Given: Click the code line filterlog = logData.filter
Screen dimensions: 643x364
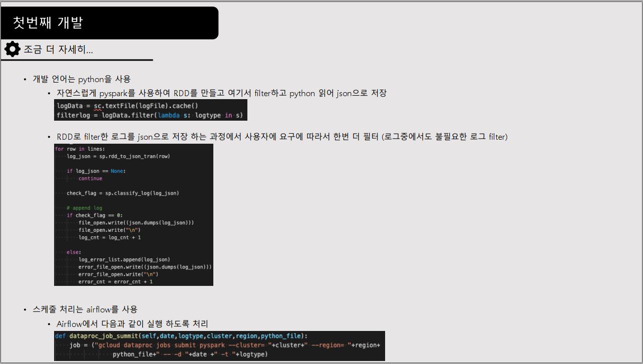Looking at the screenshot, I should (x=149, y=116).
